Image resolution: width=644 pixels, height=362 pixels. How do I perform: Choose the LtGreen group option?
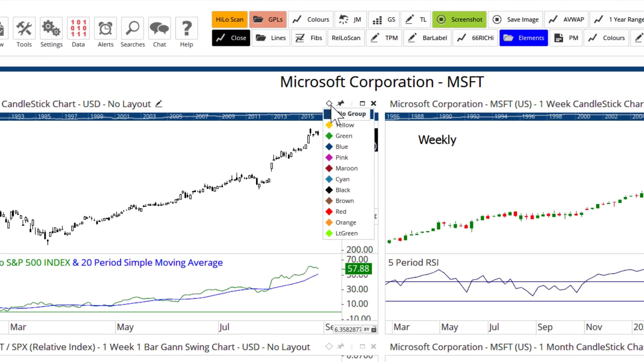(x=348, y=233)
